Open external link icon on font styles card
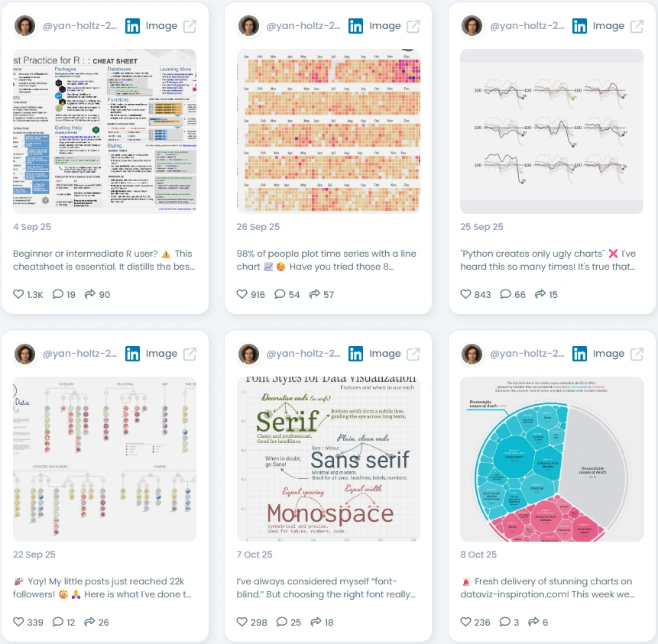The width and height of the screenshot is (658, 644). click(x=413, y=354)
